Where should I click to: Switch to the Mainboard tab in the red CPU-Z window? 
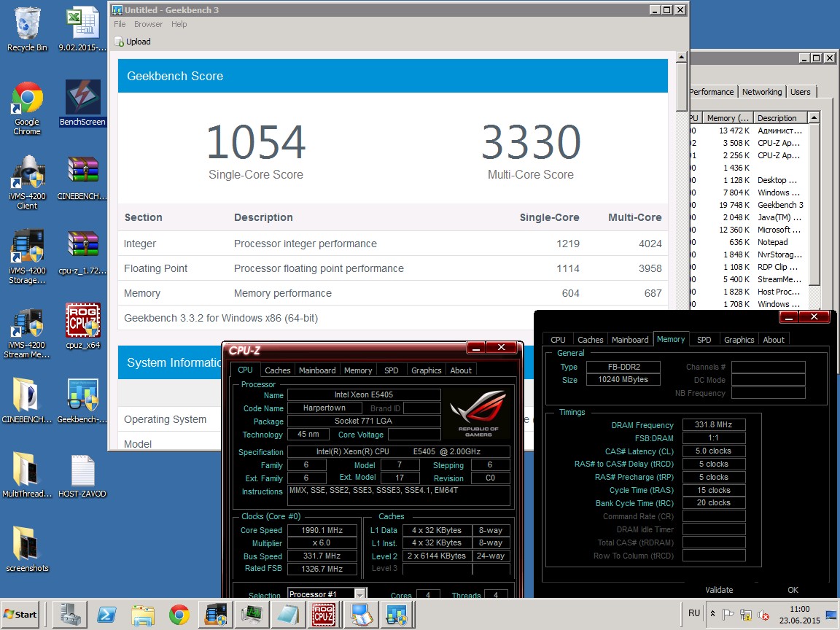pos(317,370)
